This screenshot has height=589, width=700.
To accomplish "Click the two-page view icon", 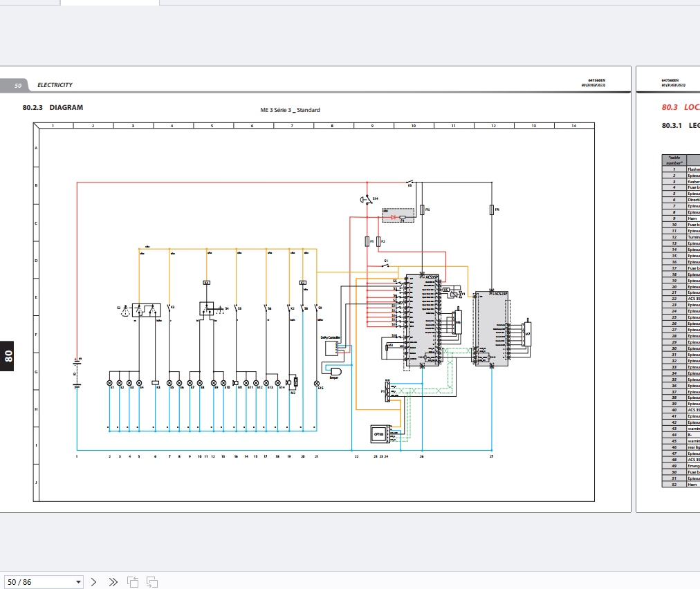I will (x=151, y=582).
